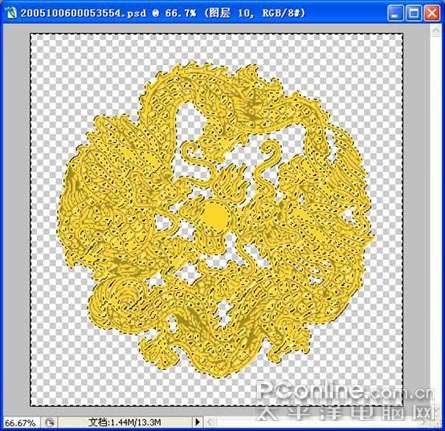
Task: Open the status bar options black arrow
Action: click(197, 422)
